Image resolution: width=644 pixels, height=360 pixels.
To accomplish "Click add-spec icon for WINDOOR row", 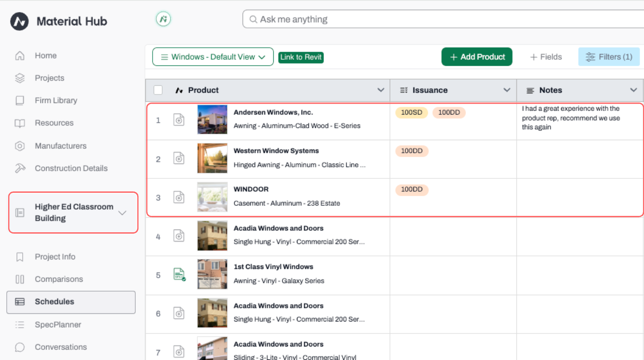I will [179, 197].
